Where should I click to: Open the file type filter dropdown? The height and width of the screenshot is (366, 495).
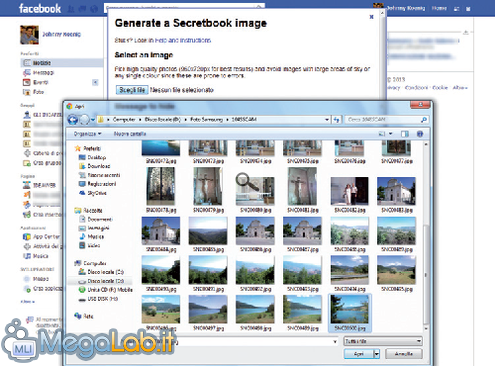click(x=383, y=341)
